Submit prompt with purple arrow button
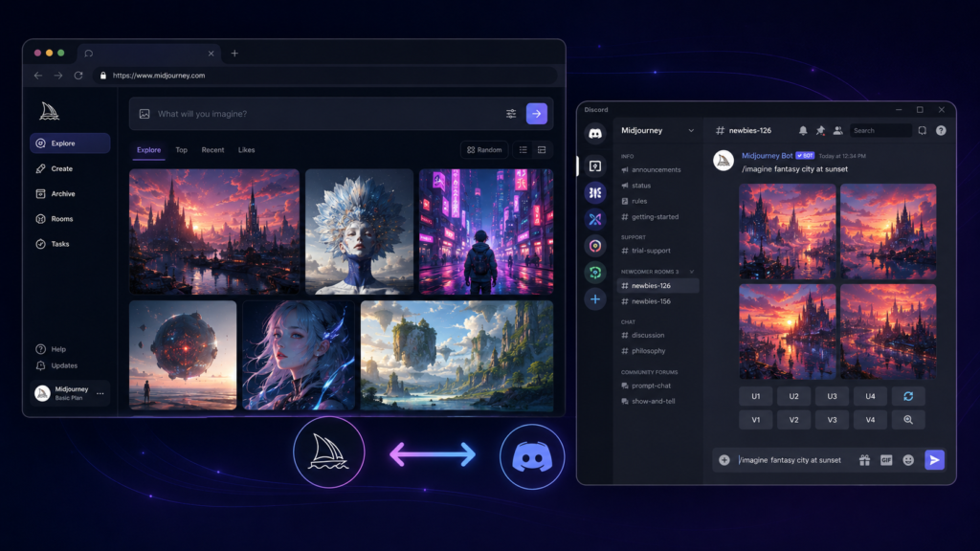Viewport: 980px width, 551px height. click(x=537, y=114)
